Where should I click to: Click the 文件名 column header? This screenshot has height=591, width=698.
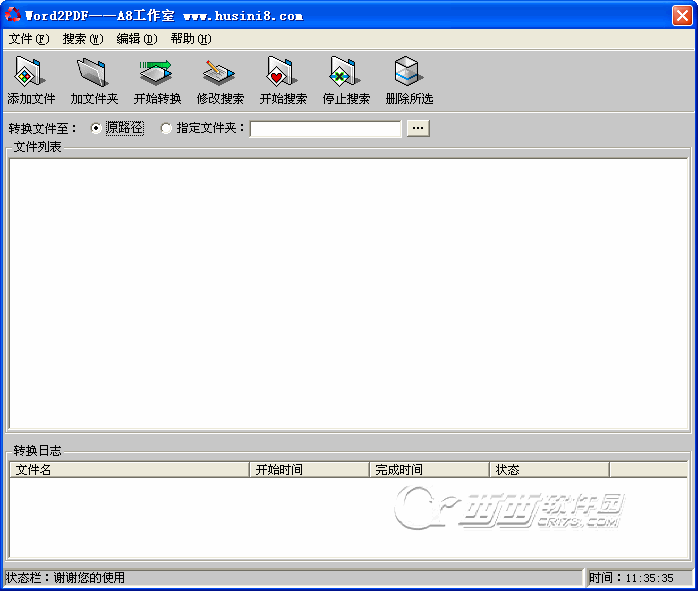tap(130, 470)
